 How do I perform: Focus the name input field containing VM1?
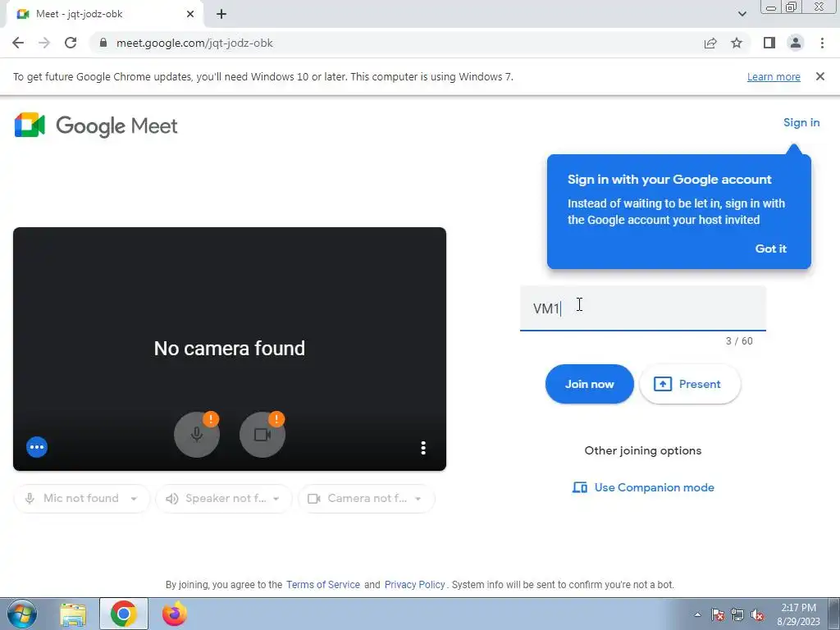(x=643, y=308)
